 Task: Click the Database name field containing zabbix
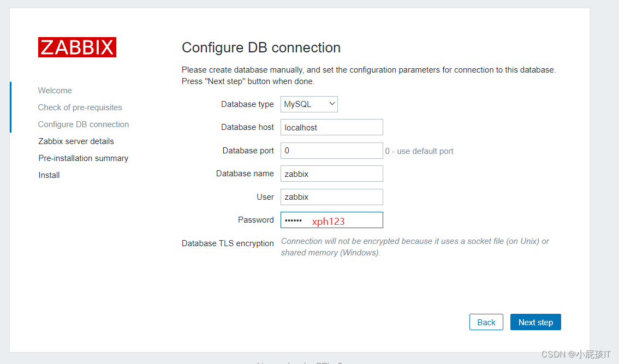tap(331, 173)
